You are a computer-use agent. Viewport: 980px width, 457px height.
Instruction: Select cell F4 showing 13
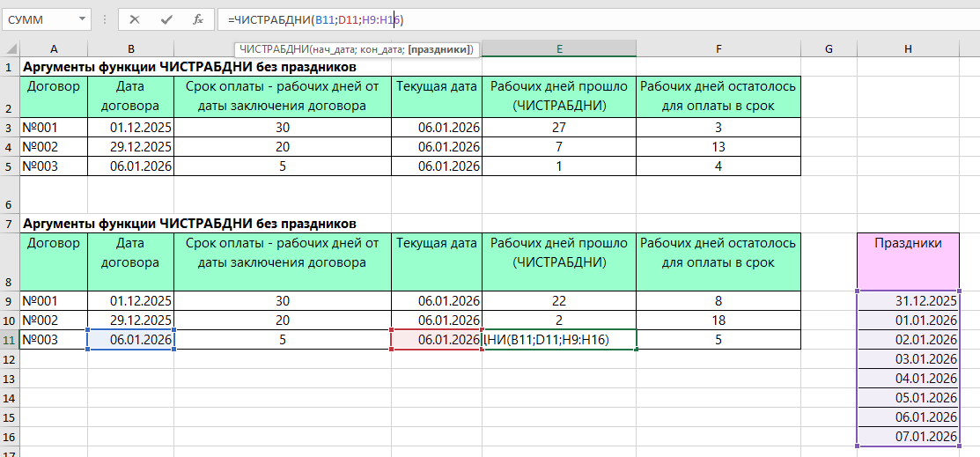coord(718,147)
